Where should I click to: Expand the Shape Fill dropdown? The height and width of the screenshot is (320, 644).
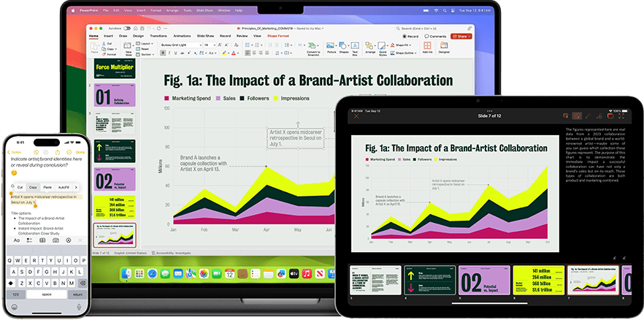point(404,45)
